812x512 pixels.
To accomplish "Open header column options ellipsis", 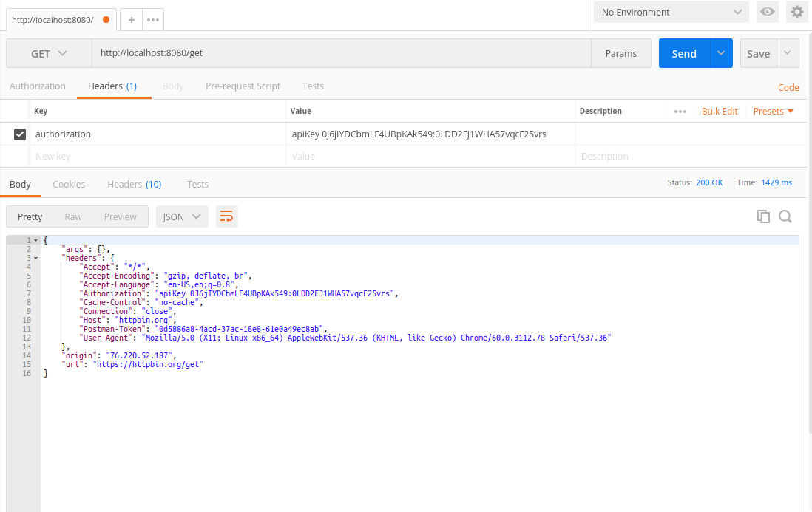I will (x=680, y=112).
